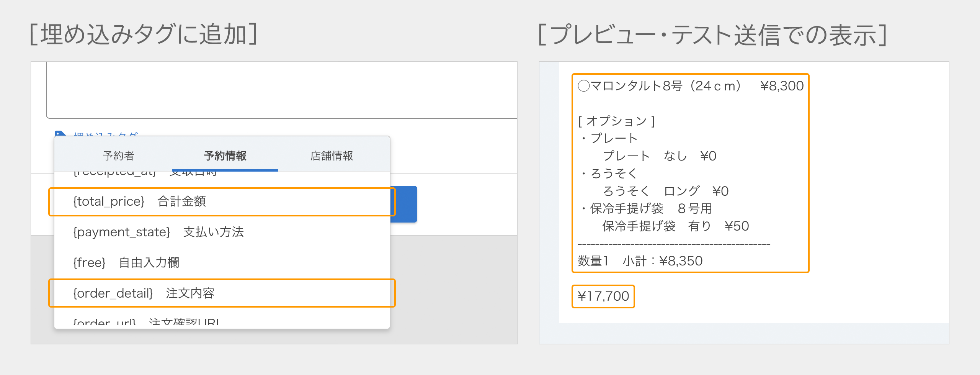Viewport: 980px width, 375px height.
Task: Click the 保冷手提げ袋 有り ¥50 line
Action: (x=675, y=226)
